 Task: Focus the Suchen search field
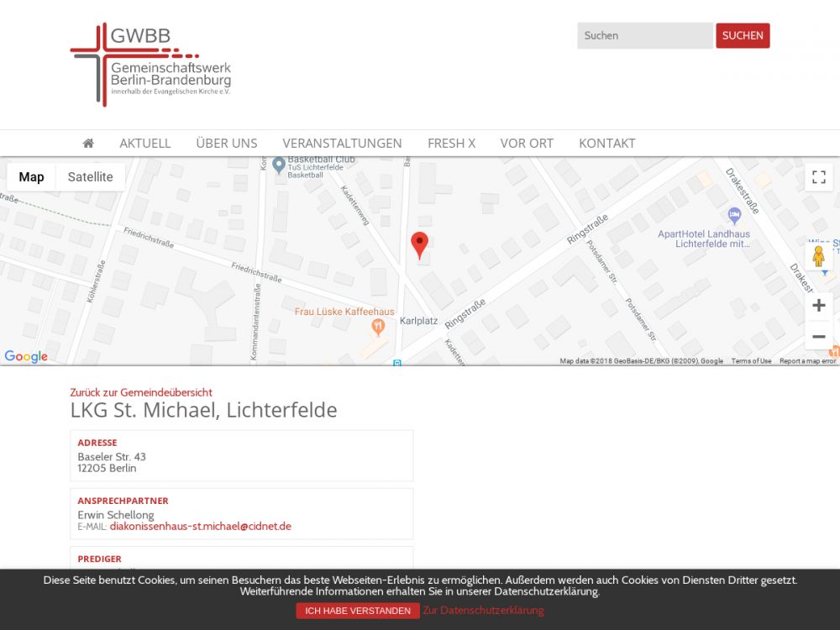coord(644,35)
